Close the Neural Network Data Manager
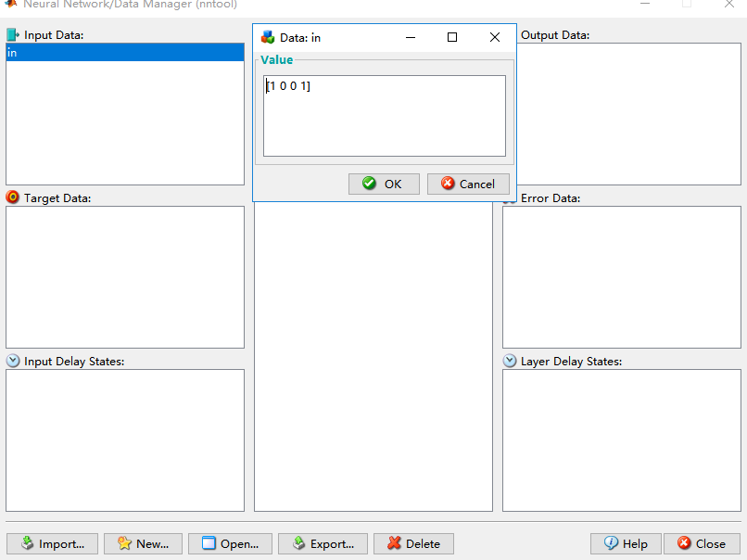 [x=702, y=543]
